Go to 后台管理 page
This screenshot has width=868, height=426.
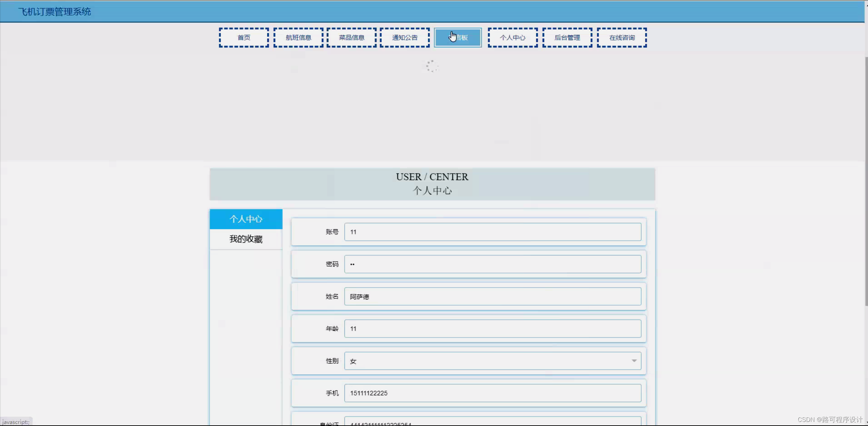click(x=567, y=38)
